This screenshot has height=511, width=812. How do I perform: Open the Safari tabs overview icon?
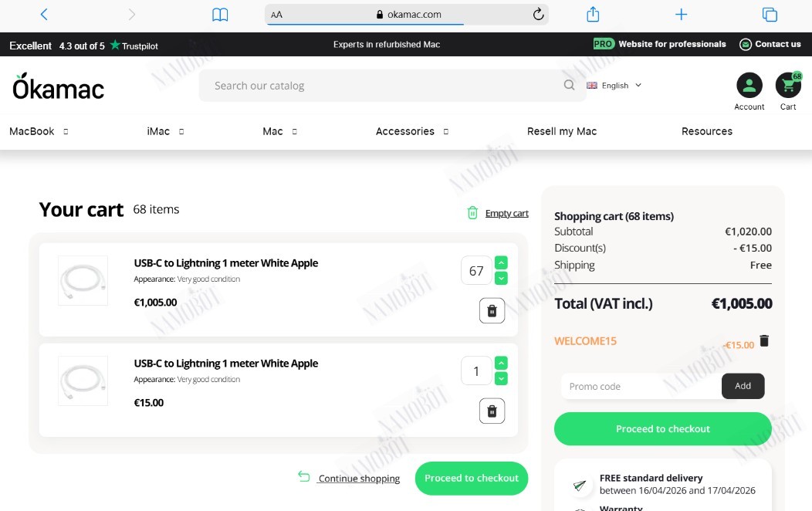pyautogui.click(x=770, y=15)
